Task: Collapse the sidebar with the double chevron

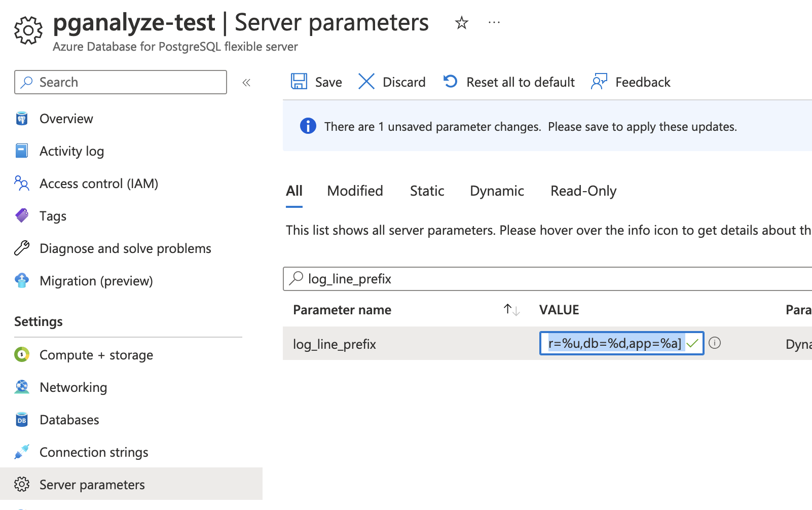Action: (246, 83)
